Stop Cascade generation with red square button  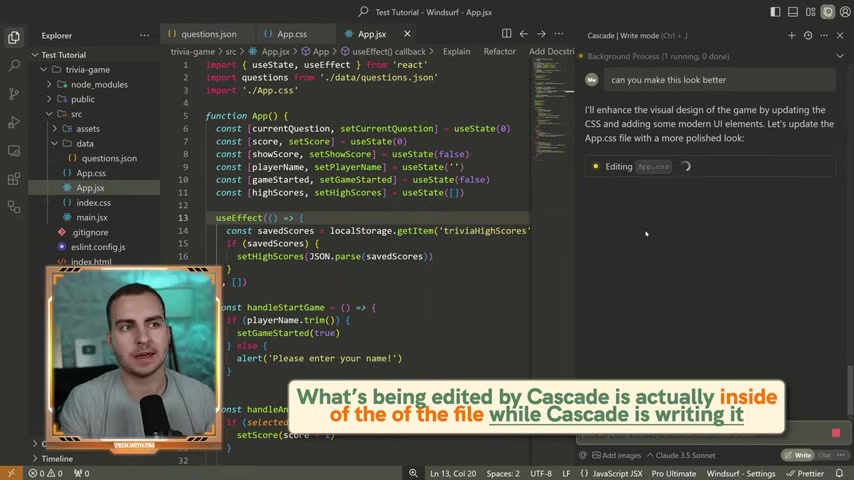coord(836,433)
